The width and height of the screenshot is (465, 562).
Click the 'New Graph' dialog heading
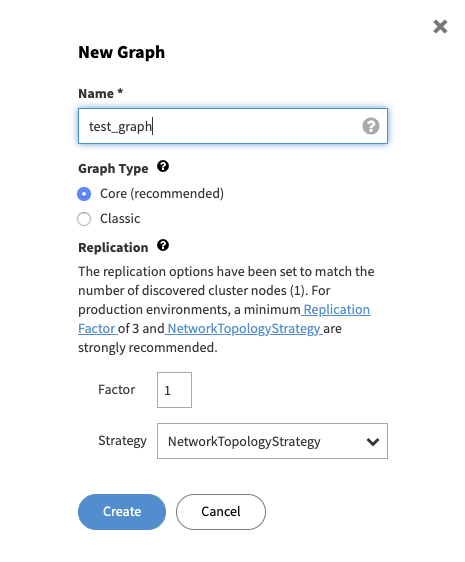point(122,52)
